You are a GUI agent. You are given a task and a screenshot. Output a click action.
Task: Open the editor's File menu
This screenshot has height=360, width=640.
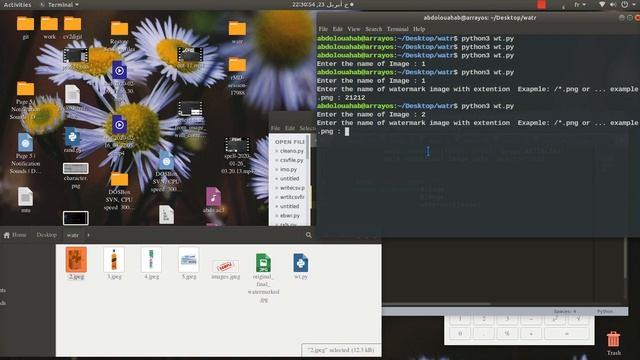pyautogui.click(x=276, y=128)
